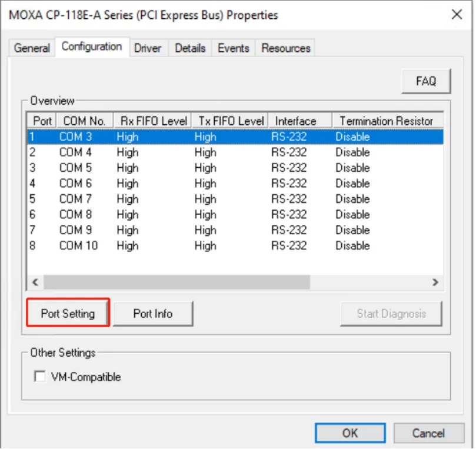The height and width of the screenshot is (449, 476).
Task: Confirm changes with the OK button
Action: point(349,433)
